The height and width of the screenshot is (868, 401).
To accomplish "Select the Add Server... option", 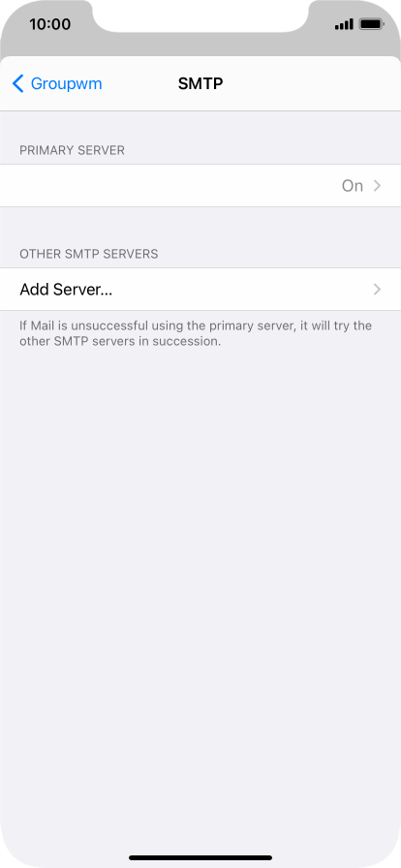I will pos(200,289).
